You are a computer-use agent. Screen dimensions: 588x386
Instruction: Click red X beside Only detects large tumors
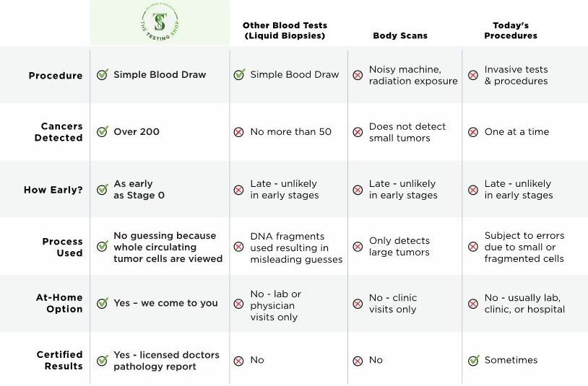tap(358, 247)
